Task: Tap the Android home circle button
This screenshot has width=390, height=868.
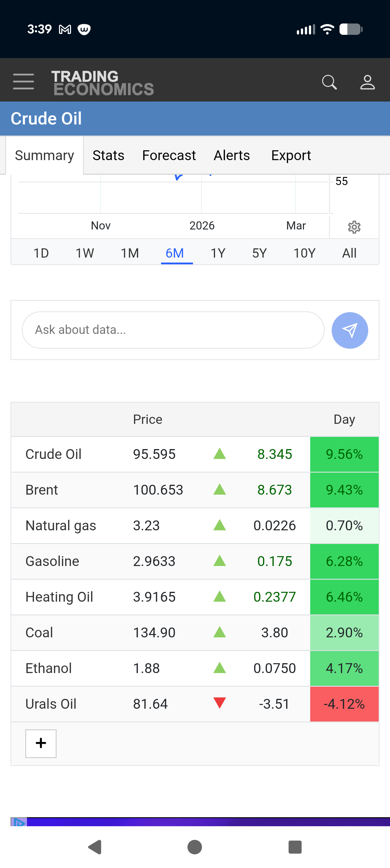Action: point(195,847)
